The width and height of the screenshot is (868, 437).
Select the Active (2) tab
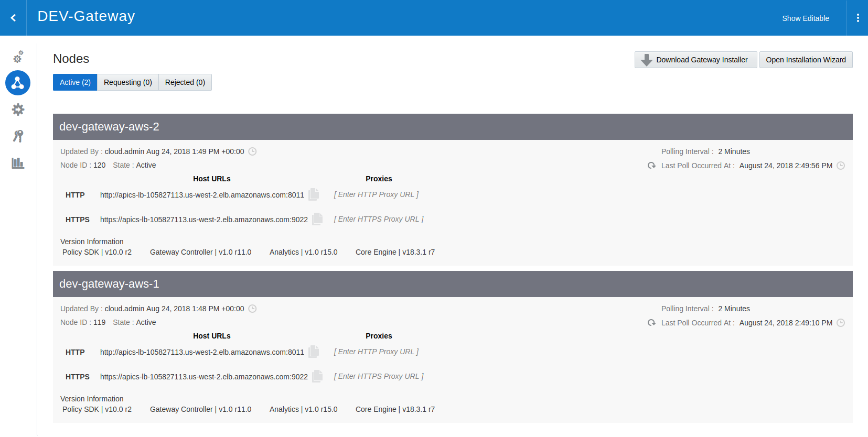click(x=75, y=82)
